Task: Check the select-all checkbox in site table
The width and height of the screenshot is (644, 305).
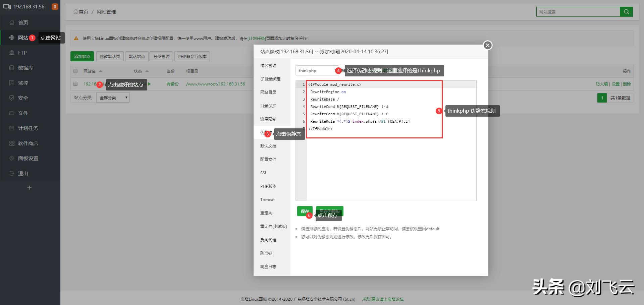Action: (75, 71)
